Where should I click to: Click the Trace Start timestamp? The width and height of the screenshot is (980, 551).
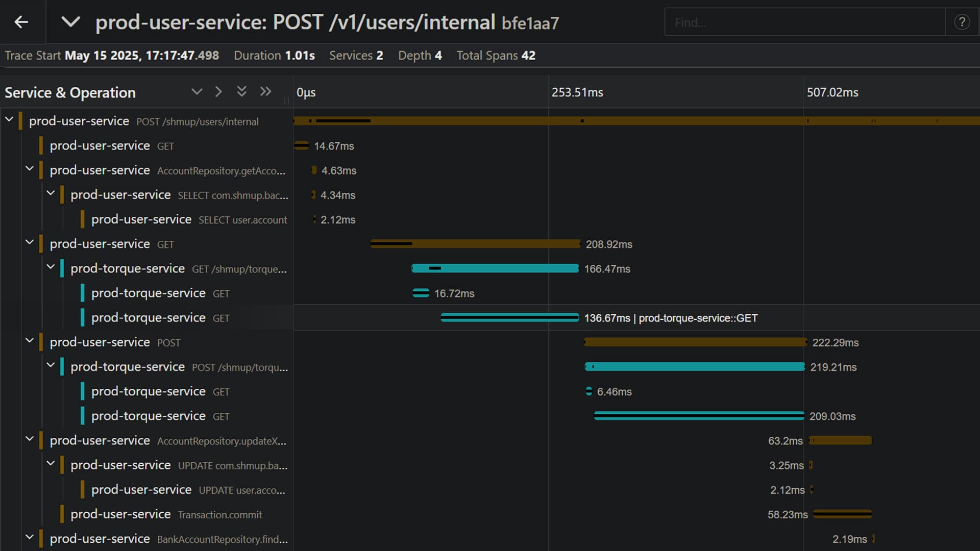pyautogui.click(x=142, y=56)
